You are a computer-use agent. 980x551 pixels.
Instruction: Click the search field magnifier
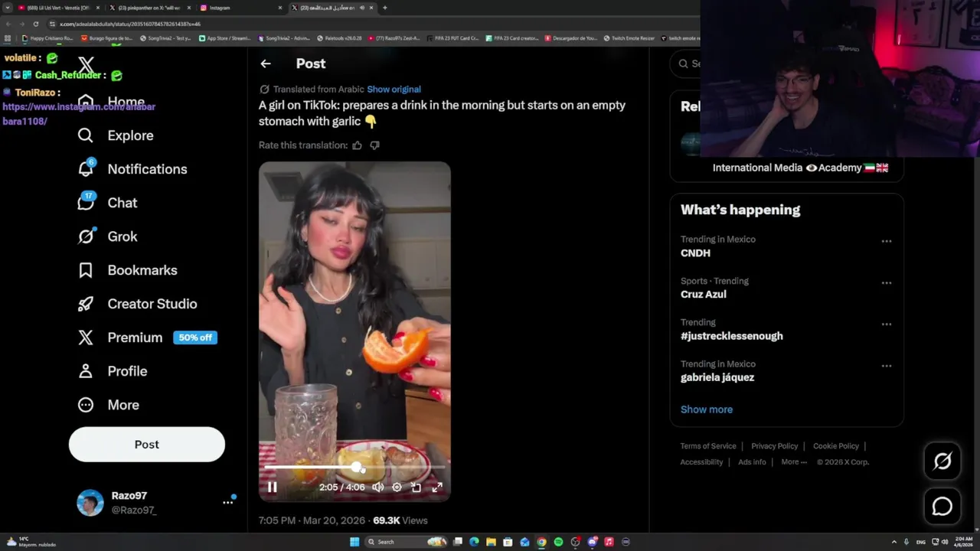click(x=684, y=64)
